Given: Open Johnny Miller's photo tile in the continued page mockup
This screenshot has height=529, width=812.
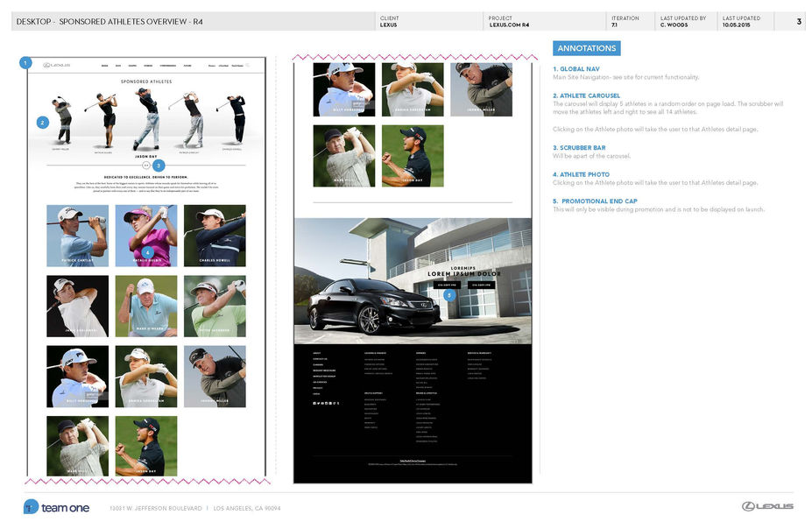Looking at the screenshot, I should (482, 89).
